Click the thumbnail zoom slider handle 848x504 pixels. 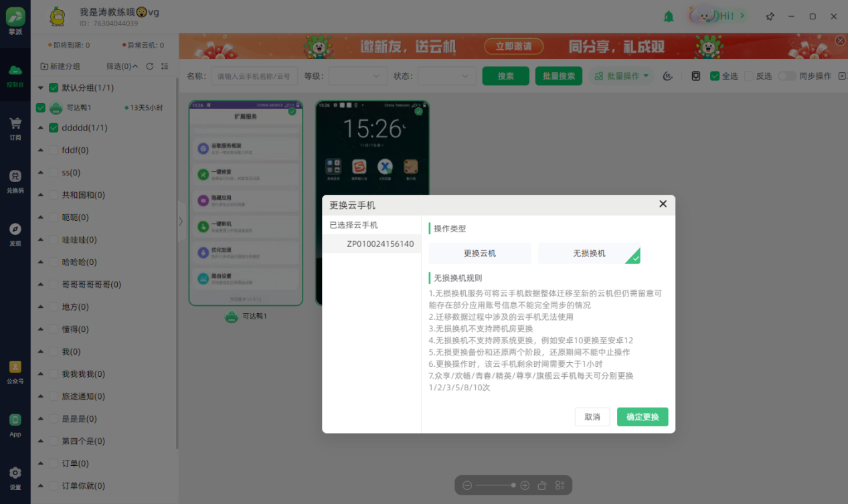513,485
